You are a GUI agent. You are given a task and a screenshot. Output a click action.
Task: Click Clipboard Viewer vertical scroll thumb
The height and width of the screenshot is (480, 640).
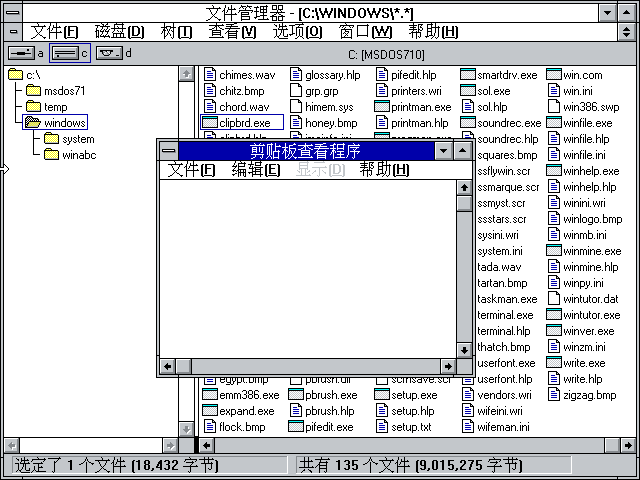point(464,203)
